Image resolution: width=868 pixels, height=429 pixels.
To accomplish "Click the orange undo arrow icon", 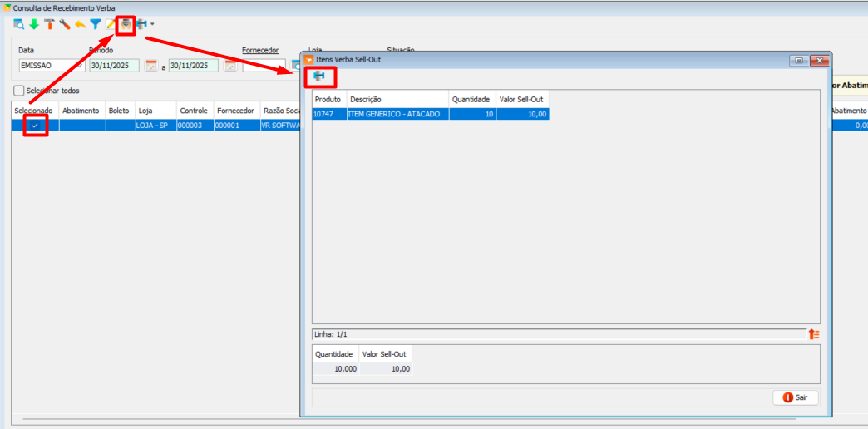I will pos(80,24).
